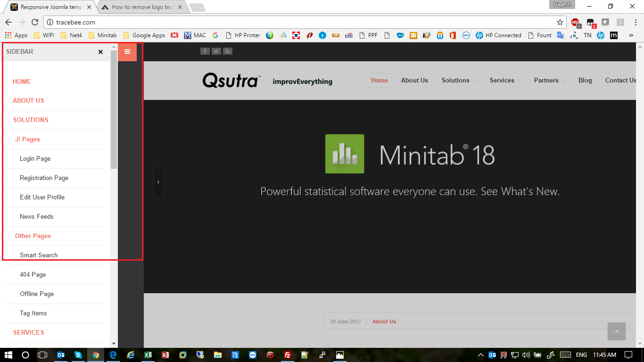
Task: Click SOLUTIONS in the sidebar menu
Action: [31, 120]
